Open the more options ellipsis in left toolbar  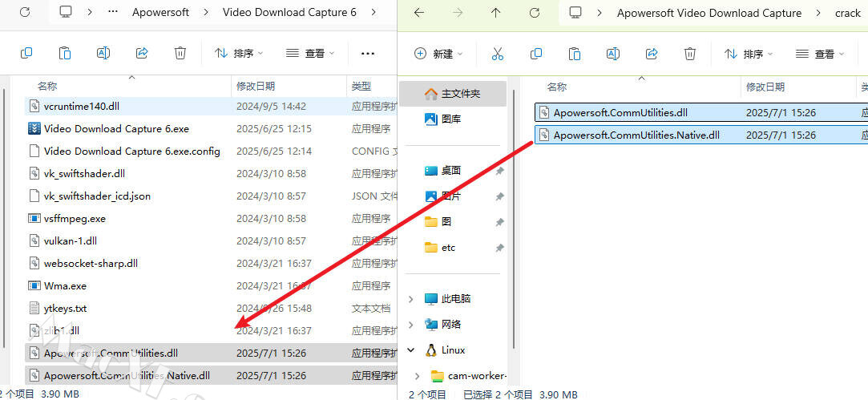pyautogui.click(x=368, y=53)
